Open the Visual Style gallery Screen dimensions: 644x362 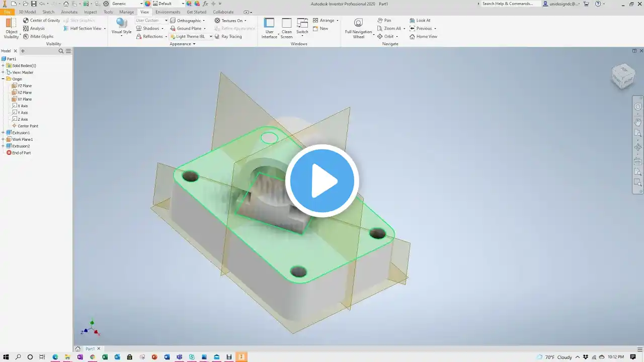pyautogui.click(x=121, y=27)
